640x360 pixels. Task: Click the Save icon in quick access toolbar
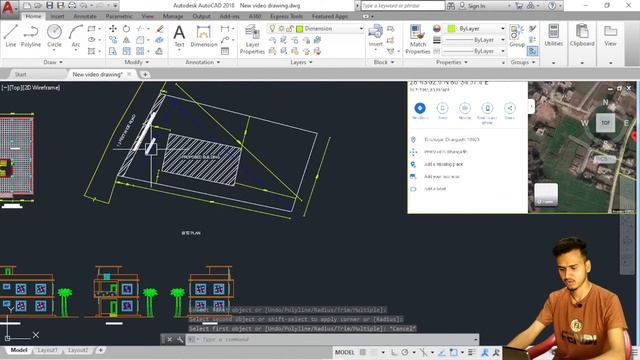click(x=49, y=5)
